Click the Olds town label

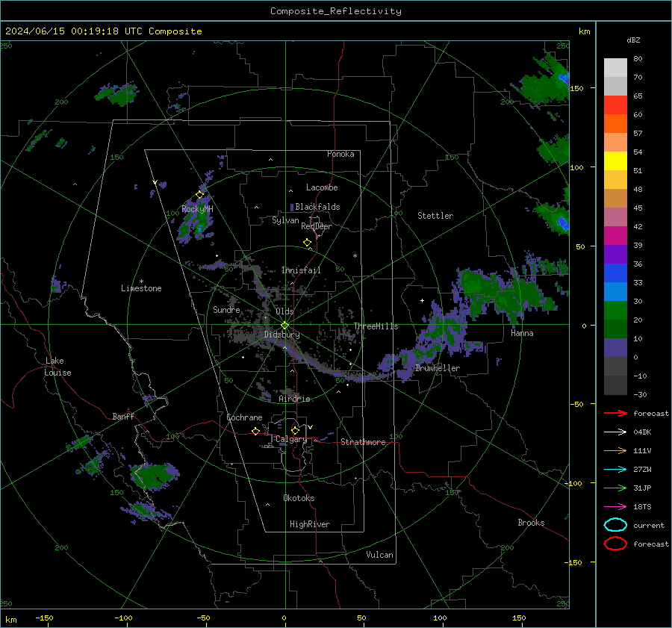[x=284, y=311]
